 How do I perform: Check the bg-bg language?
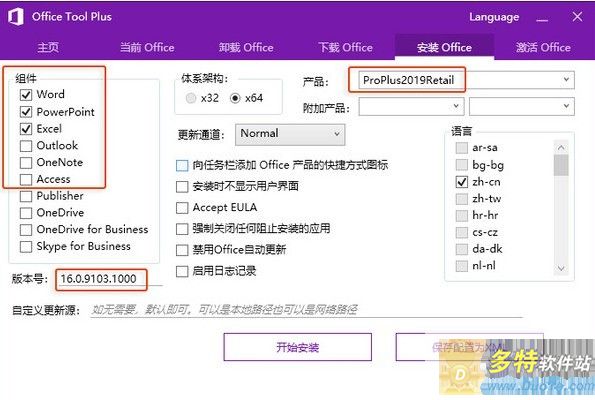461,165
